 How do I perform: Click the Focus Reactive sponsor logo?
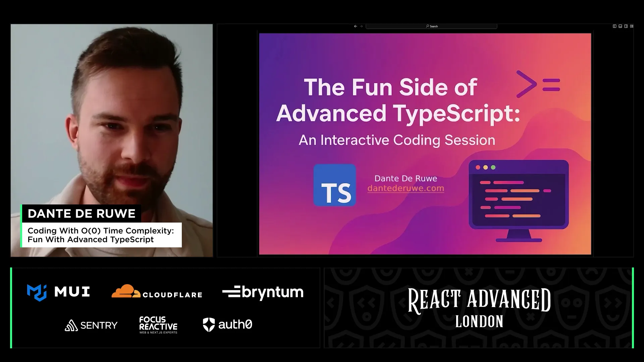click(x=158, y=325)
